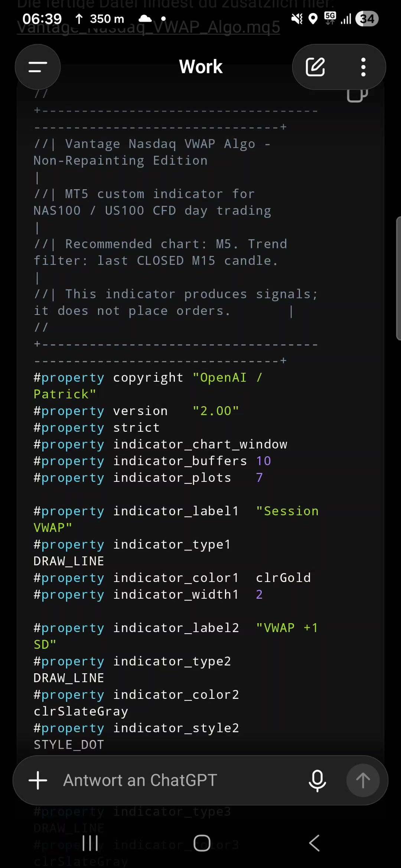Image resolution: width=401 pixels, height=868 pixels.
Task: Tap the location status icon
Action: pyautogui.click(x=313, y=19)
